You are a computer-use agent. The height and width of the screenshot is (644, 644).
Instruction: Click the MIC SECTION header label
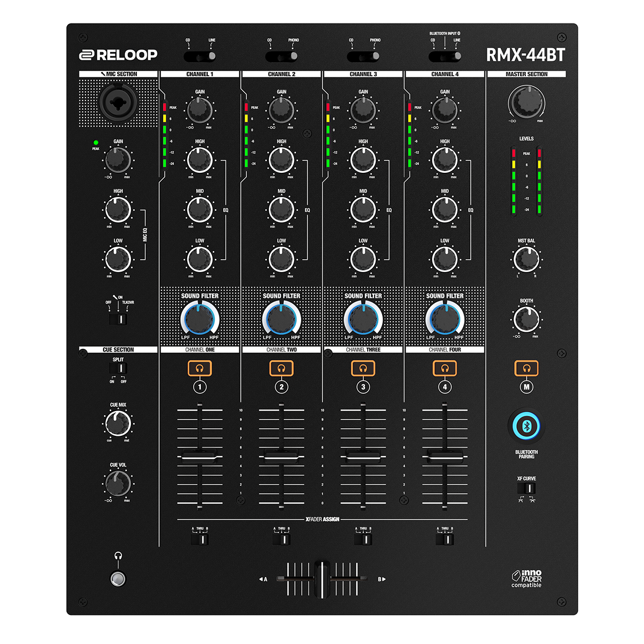(x=119, y=74)
